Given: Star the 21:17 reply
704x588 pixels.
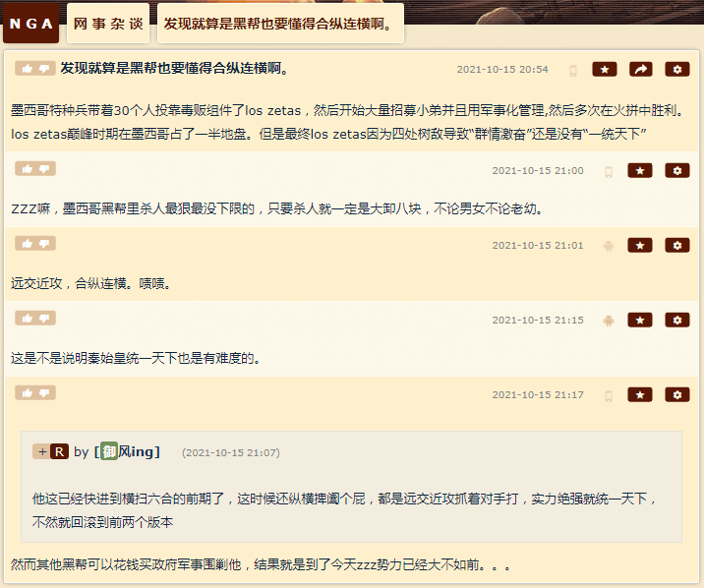Looking at the screenshot, I should tap(640, 395).
